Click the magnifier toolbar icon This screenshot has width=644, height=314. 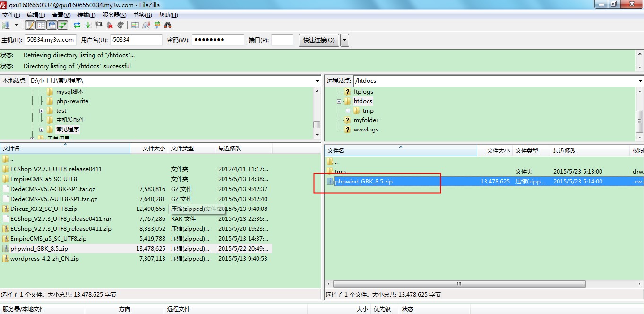146,25
